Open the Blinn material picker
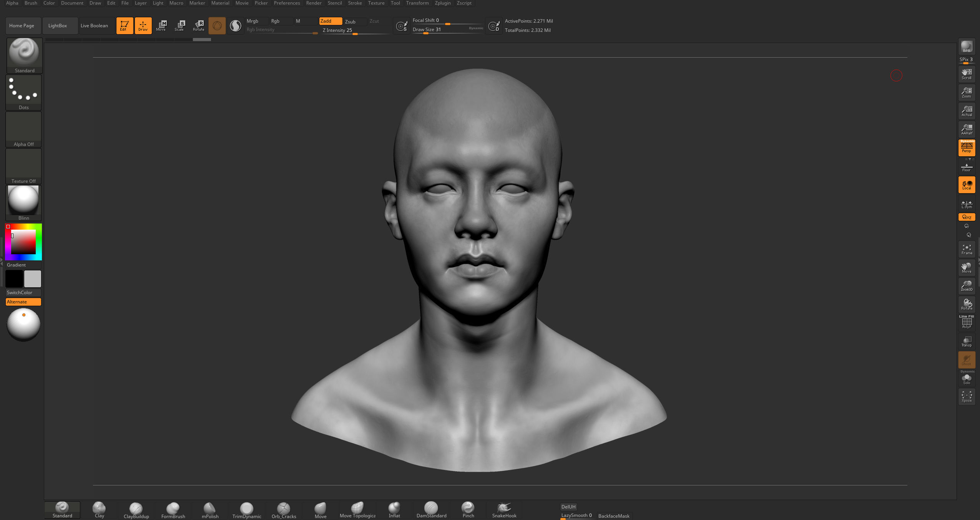This screenshot has height=520, width=980. (x=23, y=203)
